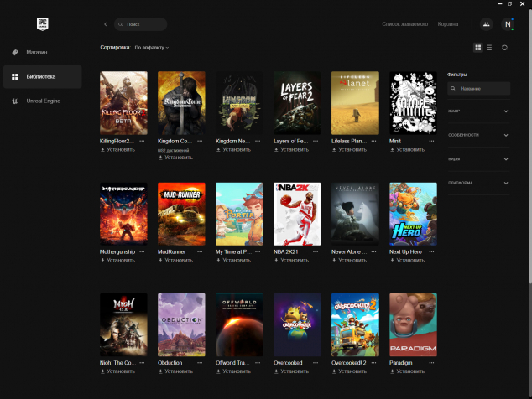Open options menu for Kingdom Come

point(200,141)
